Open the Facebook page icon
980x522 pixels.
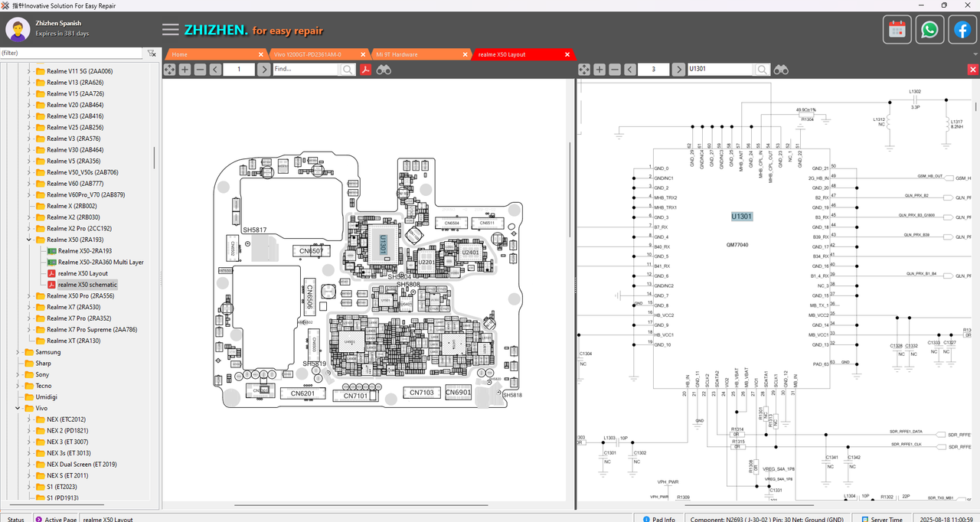[x=962, y=30]
